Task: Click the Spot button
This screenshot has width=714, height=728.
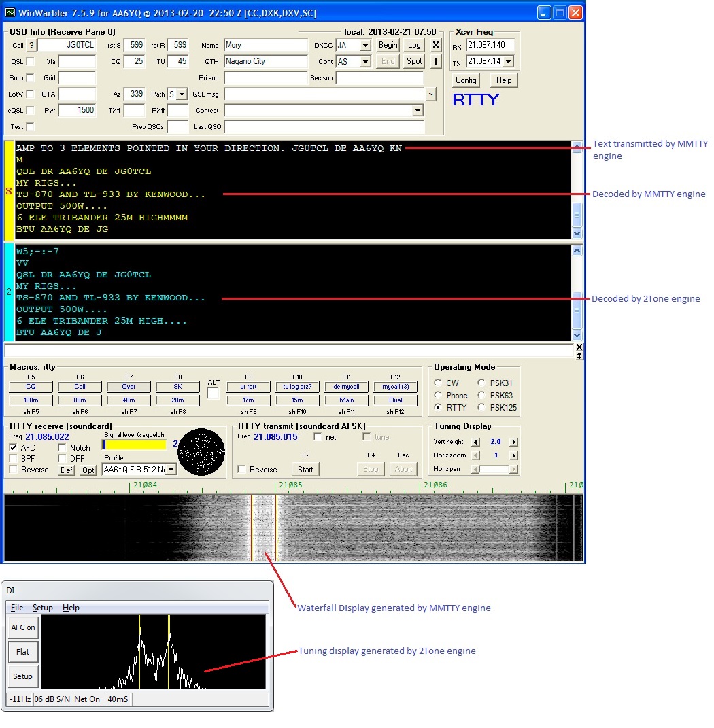Action: click(414, 61)
